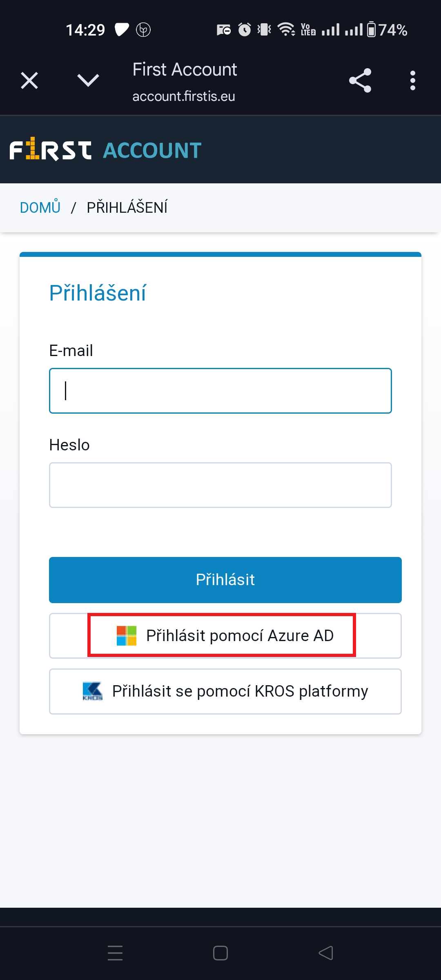Tap the blue Přihlásit button
Screen dimensions: 441x980
(x=225, y=580)
